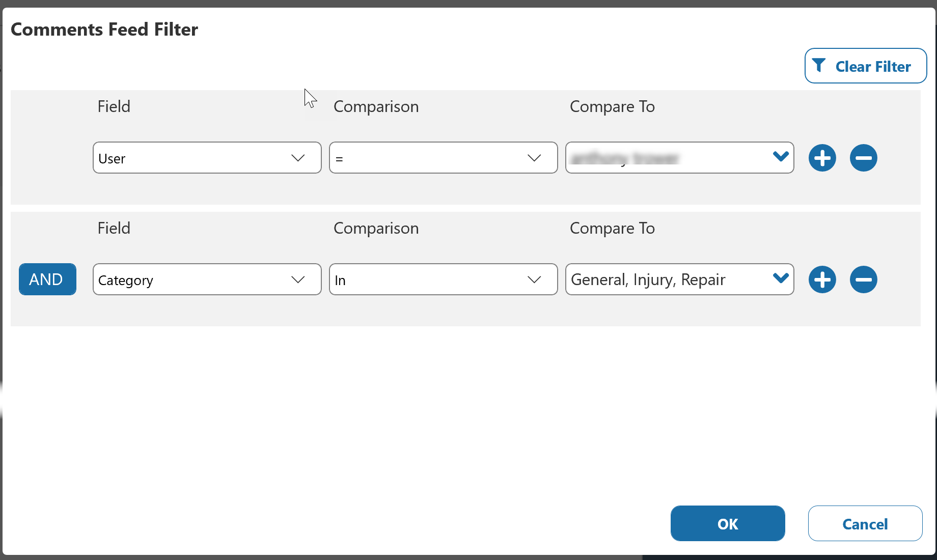Expand the equals comparison dropdown
This screenshot has width=937, height=560.
click(443, 158)
